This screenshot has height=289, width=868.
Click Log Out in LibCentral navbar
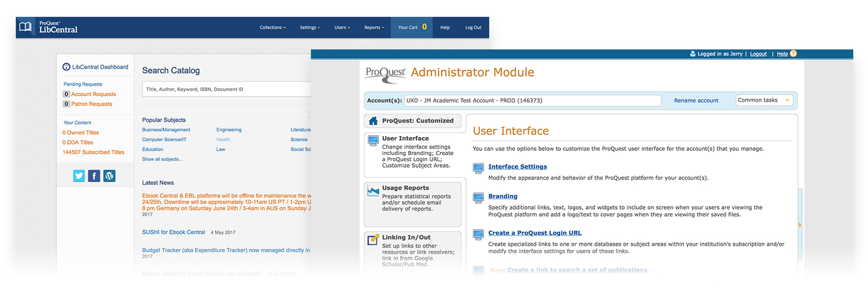click(x=473, y=27)
